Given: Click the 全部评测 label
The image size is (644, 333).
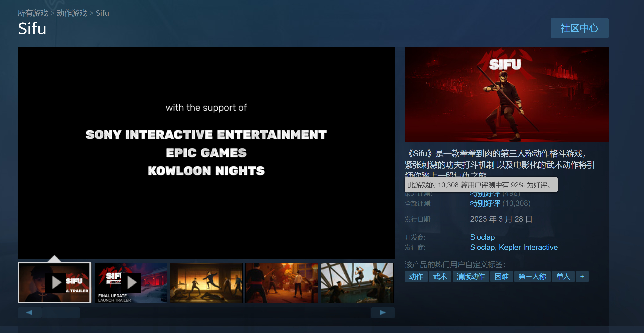Looking at the screenshot, I should [x=418, y=204].
